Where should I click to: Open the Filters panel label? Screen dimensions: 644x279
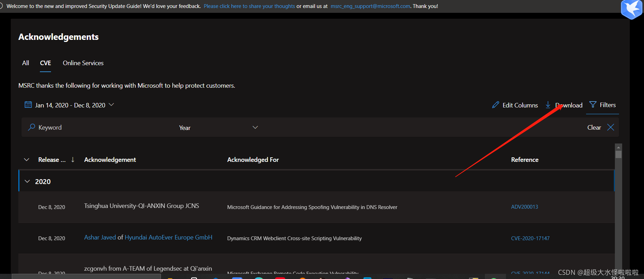608,105
